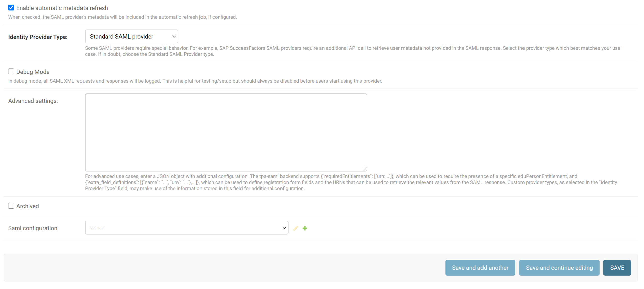The height and width of the screenshot is (289, 644).
Task: Click the green plus add icon
Action: coord(305,228)
